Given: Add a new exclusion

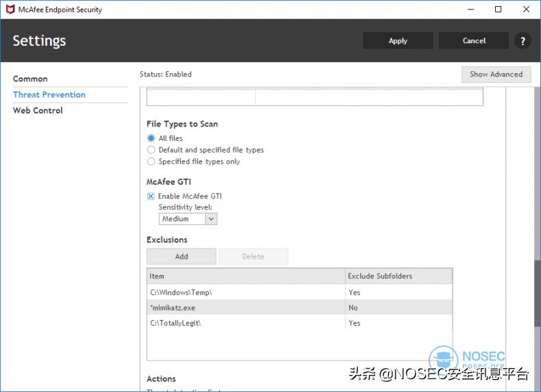Looking at the screenshot, I should (x=181, y=257).
